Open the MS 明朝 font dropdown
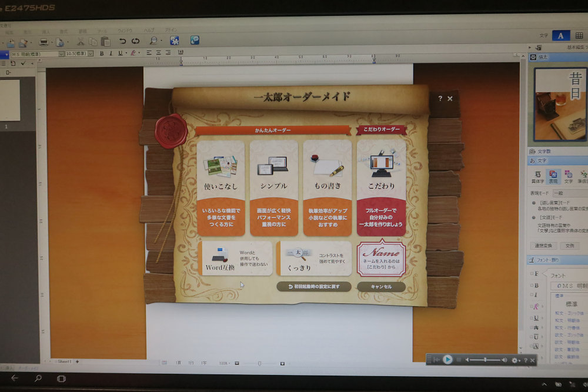The height and width of the screenshot is (392, 588). click(62, 54)
